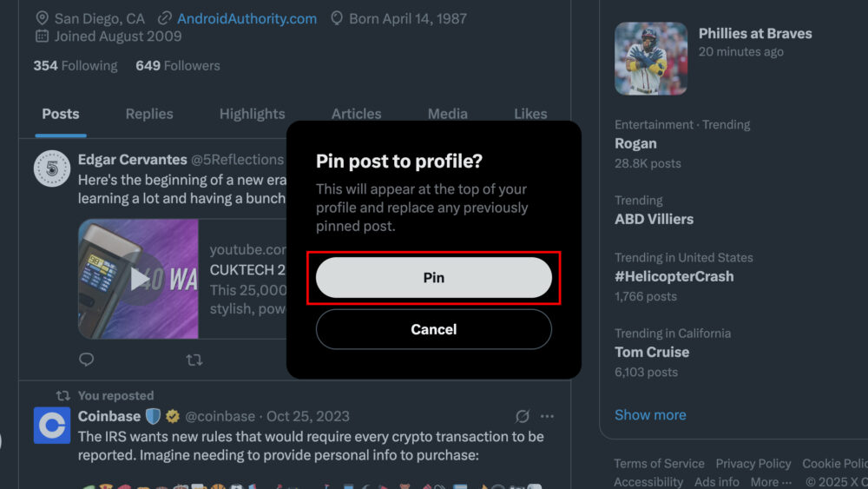Select the Posts tab
Image resolution: width=868 pixels, height=489 pixels.
(x=61, y=114)
